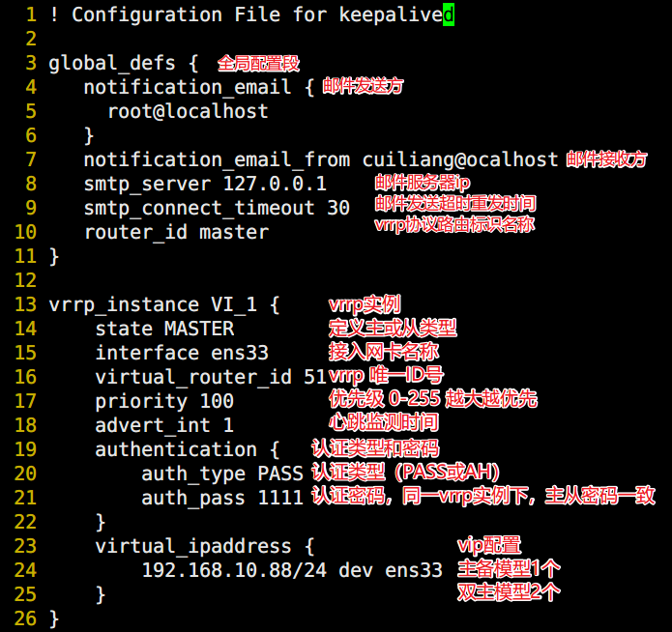Click the virtual IP 192.168.10.88/24
This screenshot has width=672, height=632.
coord(234,571)
